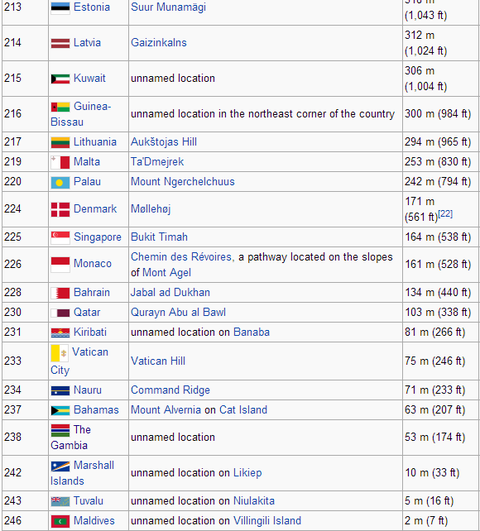Click the Nauru flag icon
Screen dimensions: 480x531
60,390
